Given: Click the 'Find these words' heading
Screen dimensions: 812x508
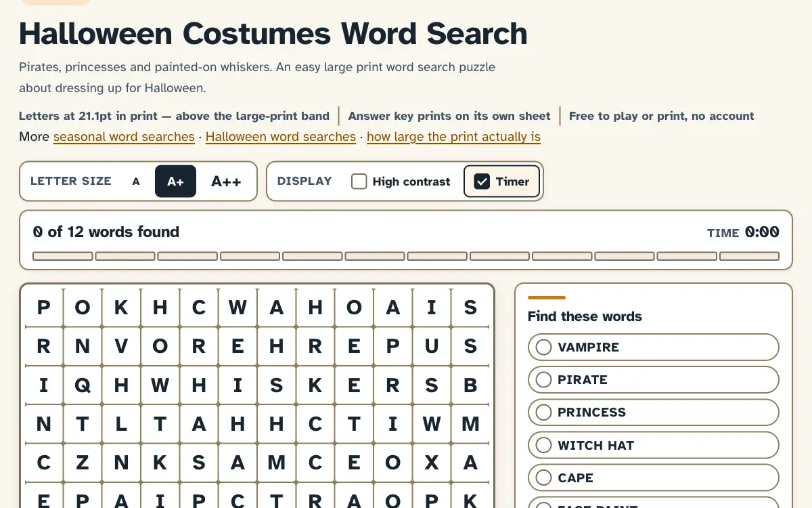Looking at the screenshot, I should 585,316.
